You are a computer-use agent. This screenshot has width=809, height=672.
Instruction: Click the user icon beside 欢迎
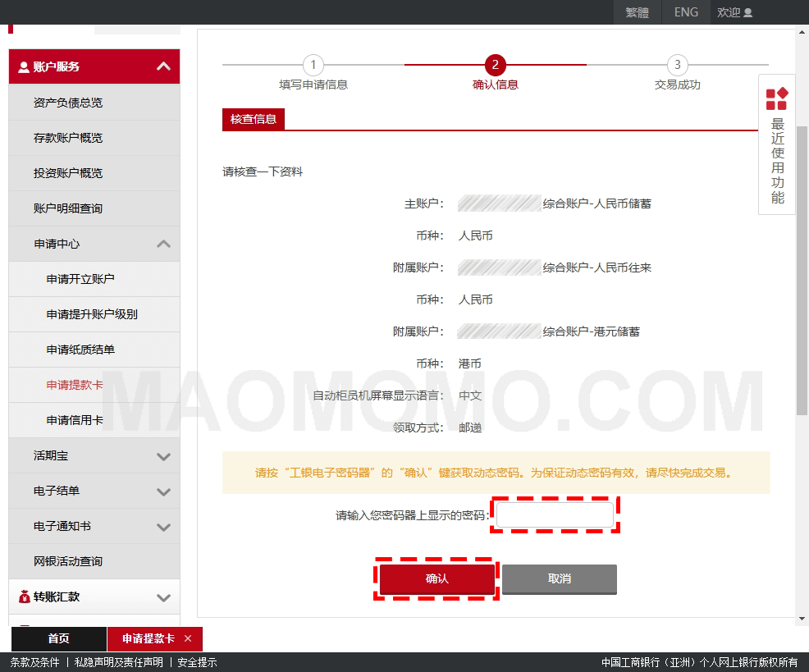point(747,12)
